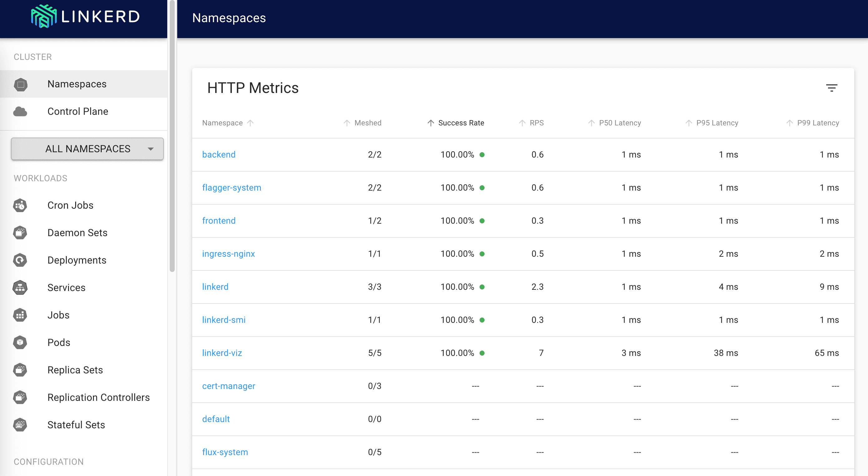
Task: Click the cert-manager namespace row
Action: [229, 386]
